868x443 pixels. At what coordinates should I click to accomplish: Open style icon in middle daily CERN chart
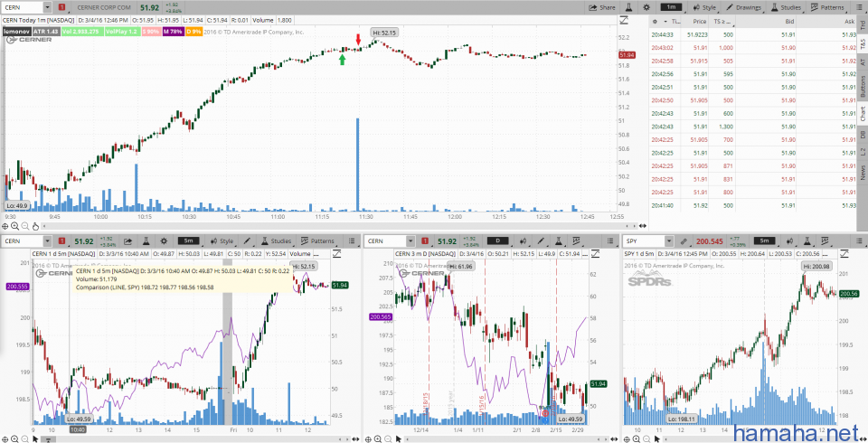tap(524, 240)
